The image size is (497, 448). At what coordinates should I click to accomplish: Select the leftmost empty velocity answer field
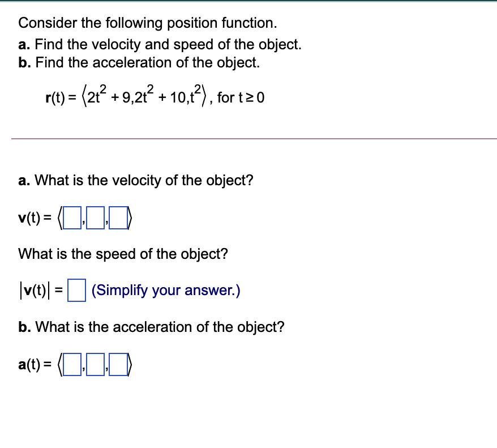click(72, 218)
